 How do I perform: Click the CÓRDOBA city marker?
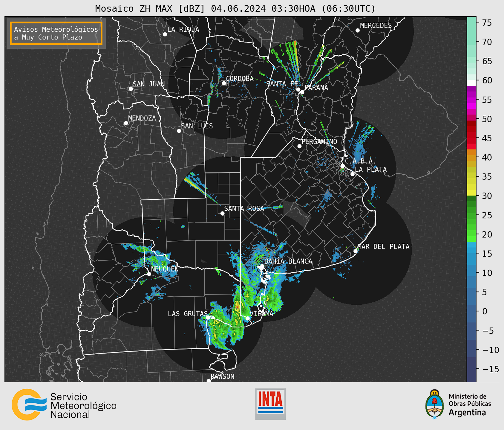point(224,83)
